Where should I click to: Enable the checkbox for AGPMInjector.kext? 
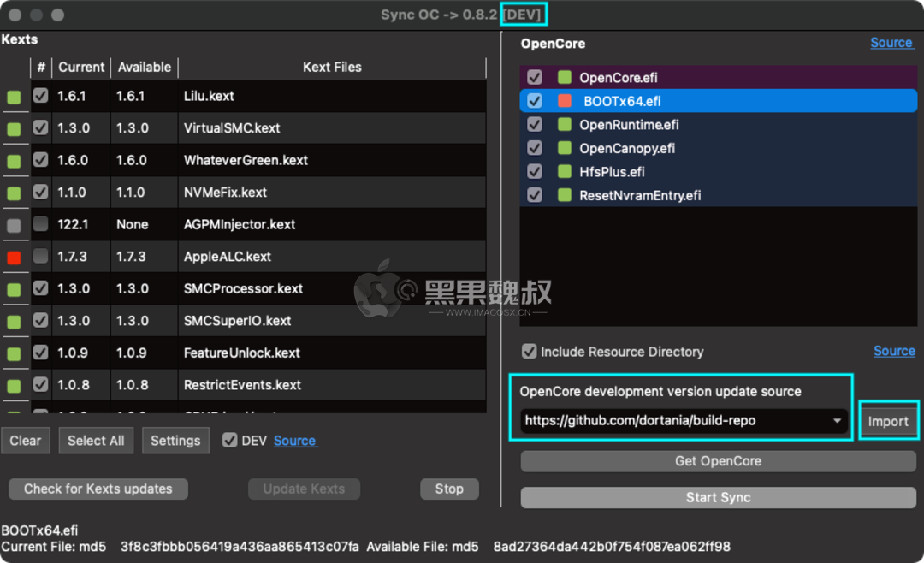40,224
